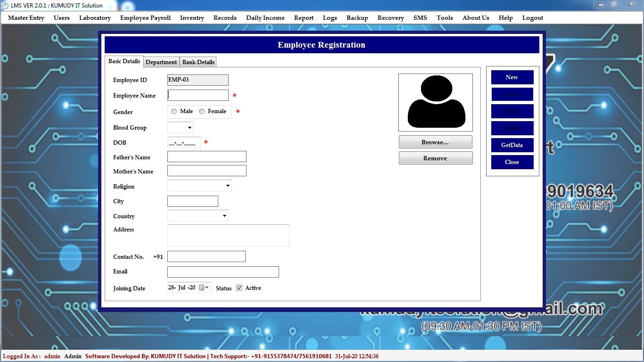Switch to the Bank Details tab
Viewport: 644px width, 362px height.
(198, 62)
